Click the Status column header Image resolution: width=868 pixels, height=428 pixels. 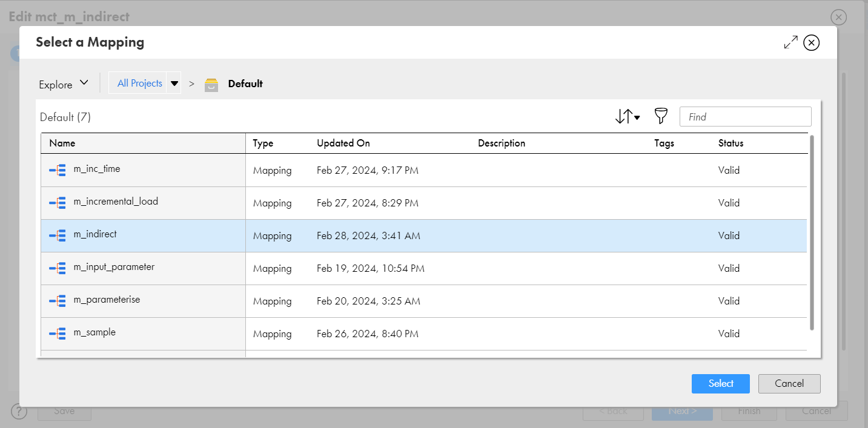tap(731, 143)
